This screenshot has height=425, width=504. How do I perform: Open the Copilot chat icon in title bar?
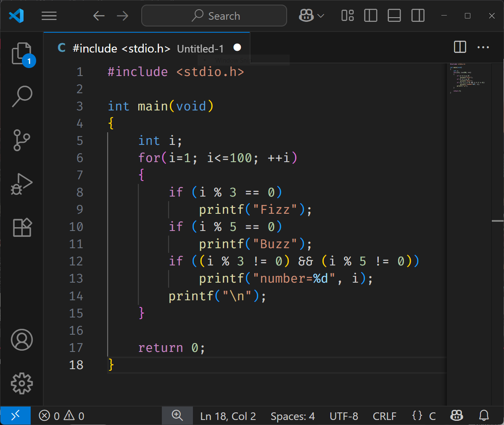tap(306, 16)
